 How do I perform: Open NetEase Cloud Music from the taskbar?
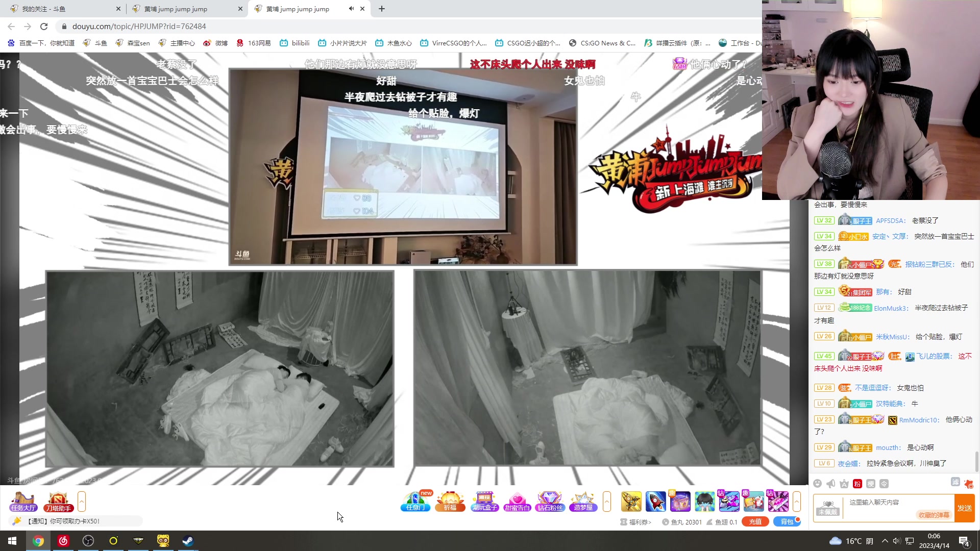click(x=63, y=541)
